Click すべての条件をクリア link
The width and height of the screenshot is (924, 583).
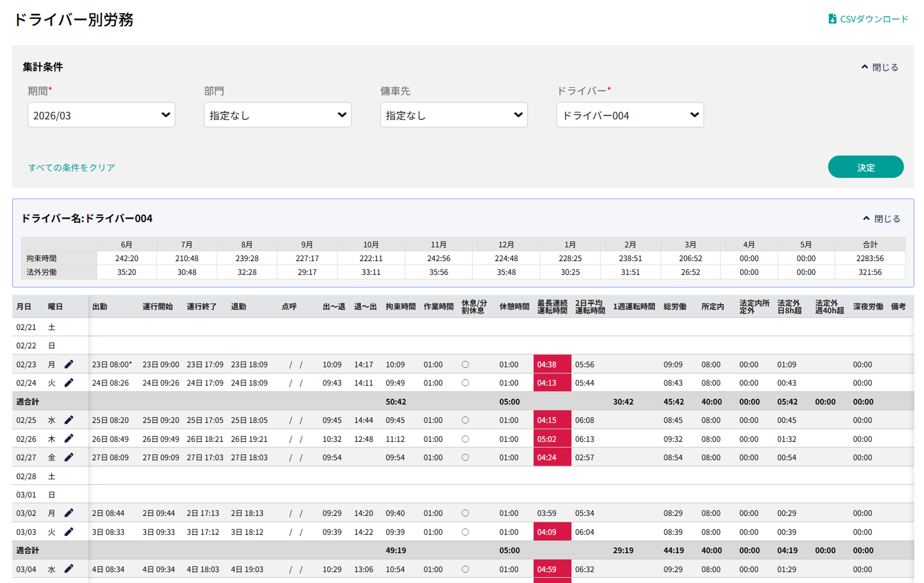coord(71,167)
